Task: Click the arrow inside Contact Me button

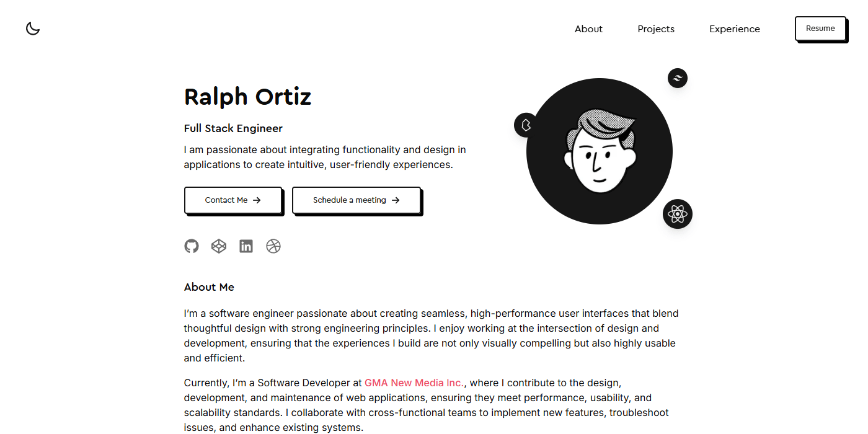Action: (x=256, y=200)
